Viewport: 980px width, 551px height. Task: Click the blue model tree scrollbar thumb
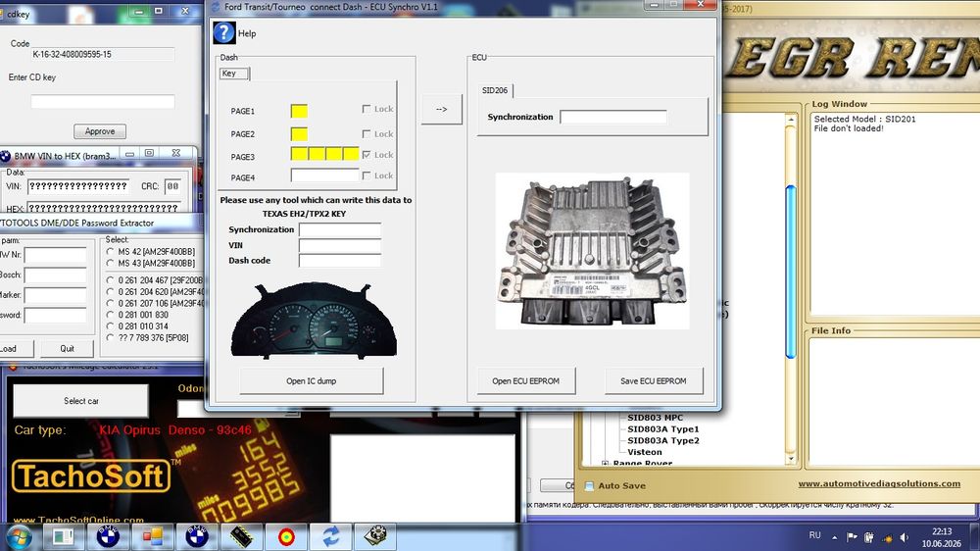791,272
